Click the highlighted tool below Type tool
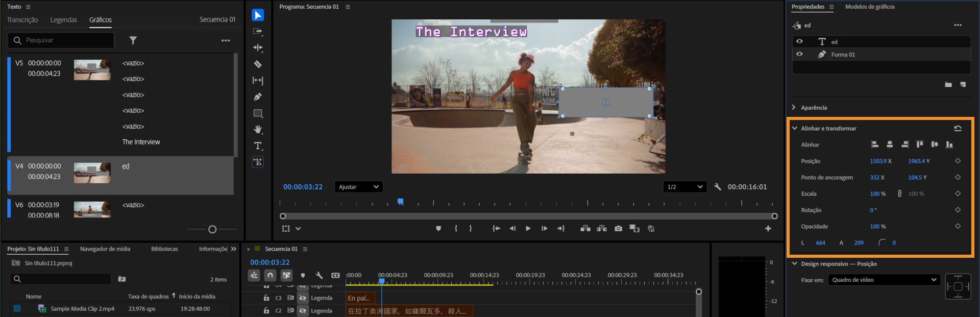Image resolution: width=980 pixels, height=317 pixels. click(258, 162)
